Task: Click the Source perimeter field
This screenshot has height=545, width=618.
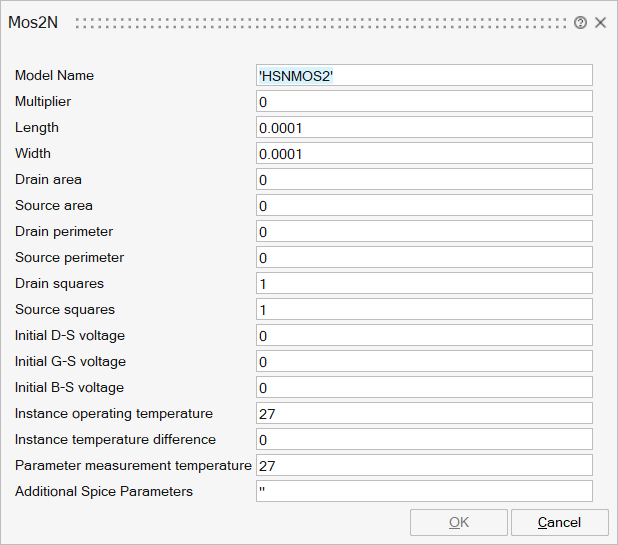Action: [424, 257]
